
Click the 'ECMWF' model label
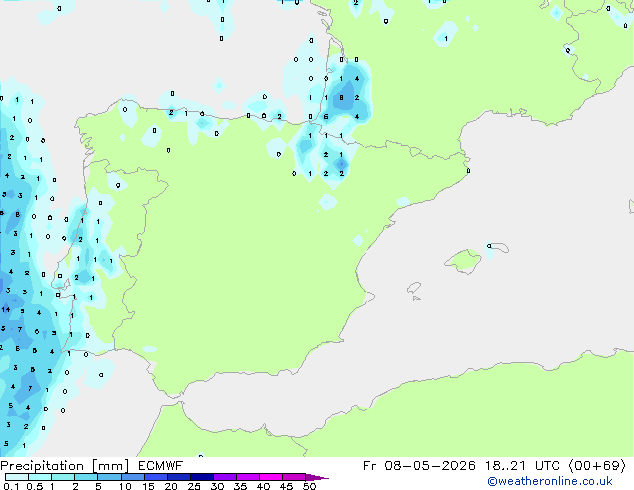pos(161,466)
